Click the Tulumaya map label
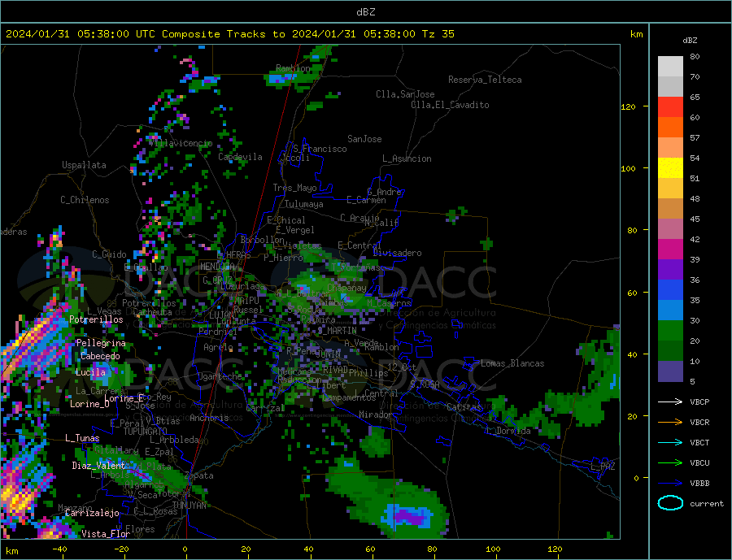Viewport: 732px width, 560px height. [304, 204]
